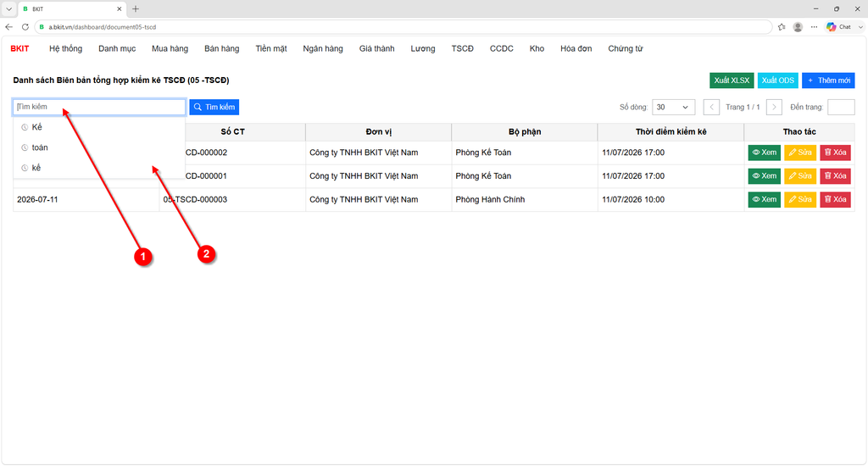View record CD-000002 with Xem
Screen dimensions: 868x466
click(764, 153)
